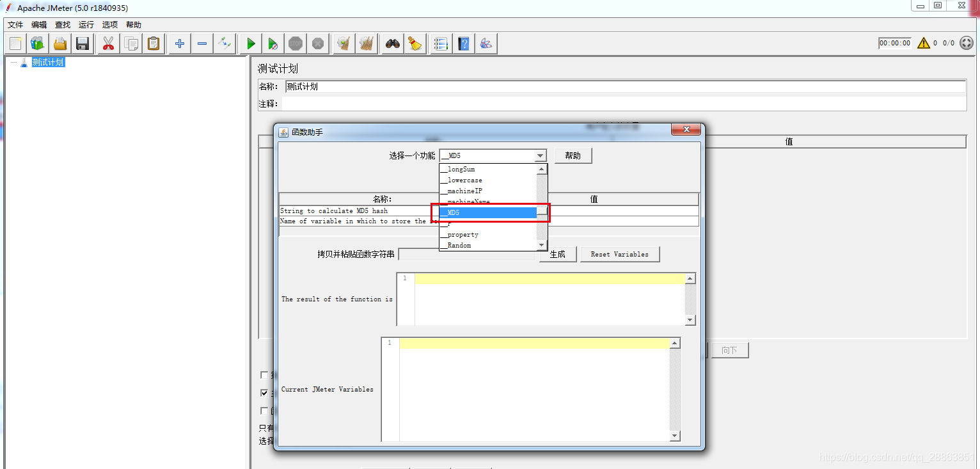Click the blue Help question-mark icon
The image size is (980, 469).
coord(464,44)
